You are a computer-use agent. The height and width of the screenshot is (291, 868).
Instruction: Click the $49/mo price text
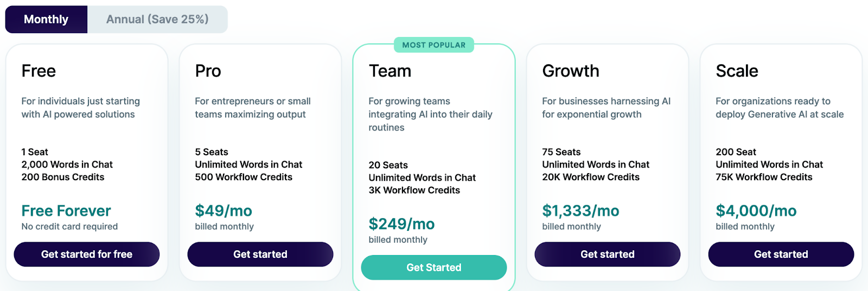[224, 211]
